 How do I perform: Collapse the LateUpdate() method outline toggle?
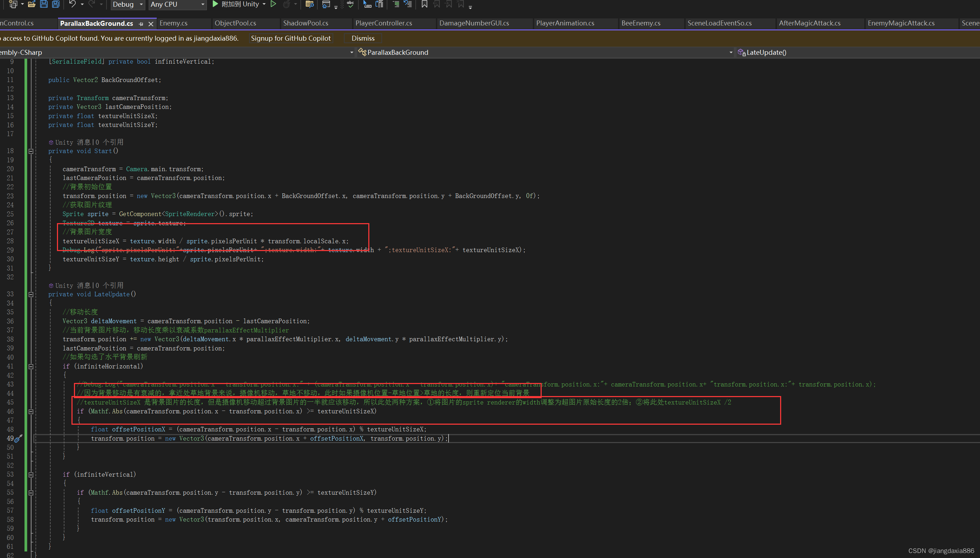point(31,295)
